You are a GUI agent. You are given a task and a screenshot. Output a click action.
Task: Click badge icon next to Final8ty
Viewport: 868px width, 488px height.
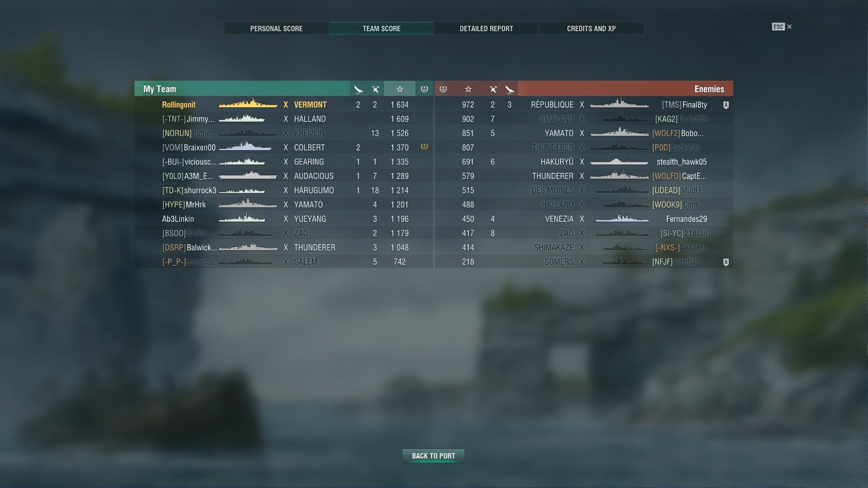pyautogui.click(x=726, y=105)
